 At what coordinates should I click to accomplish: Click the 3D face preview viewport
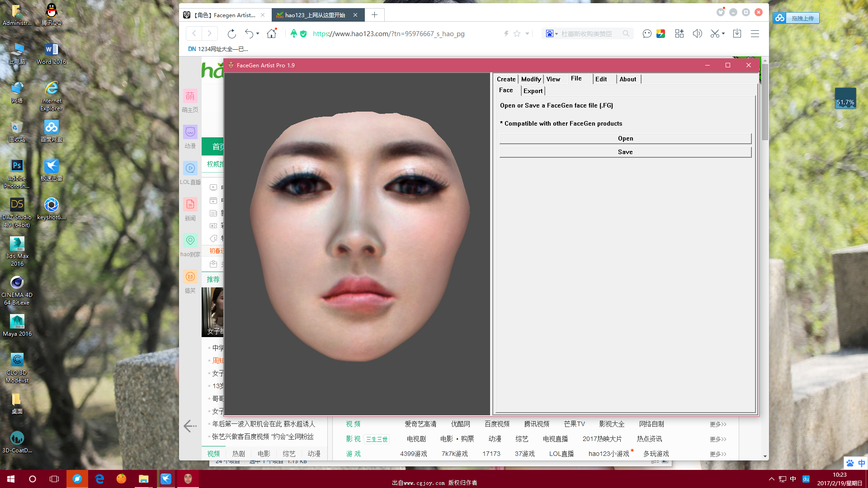[x=357, y=244]
